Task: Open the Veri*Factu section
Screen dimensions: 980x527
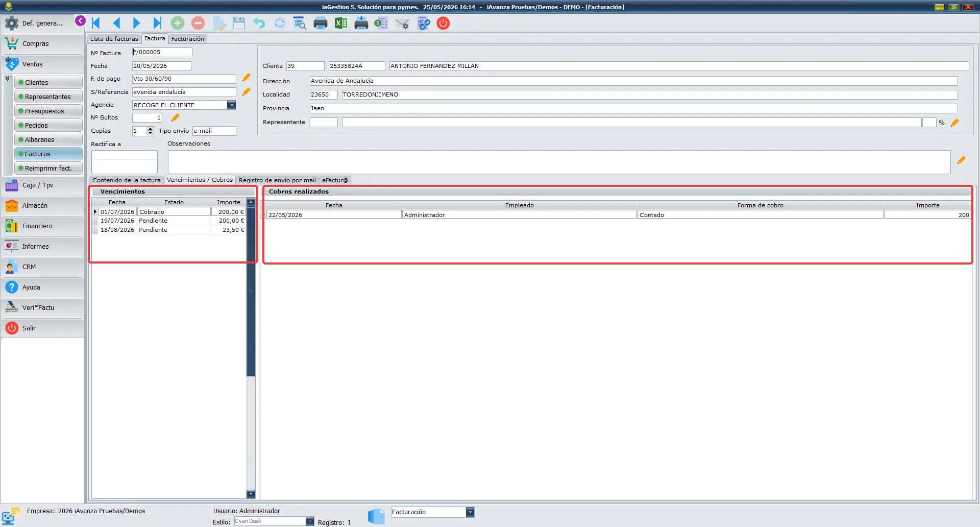Action: click(x=43, y=308)
